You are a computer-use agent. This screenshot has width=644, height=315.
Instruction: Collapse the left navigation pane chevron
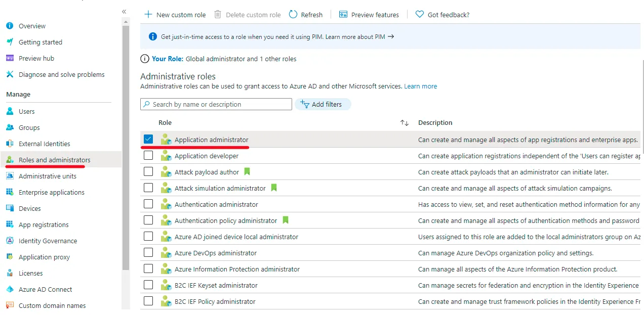pos(124,11)
